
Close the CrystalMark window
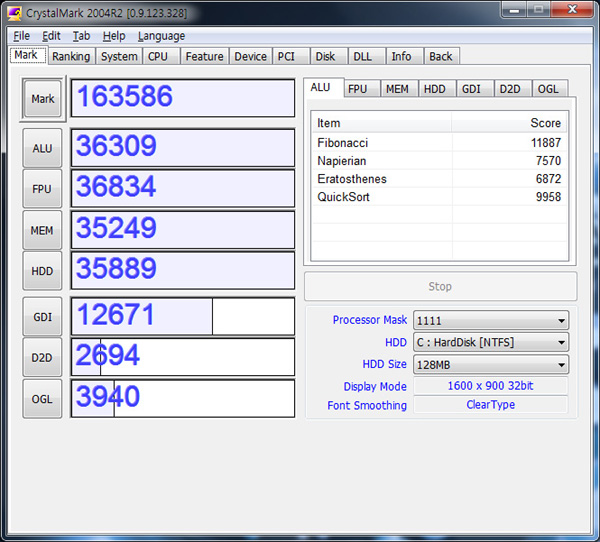click(x=572, y=9)
